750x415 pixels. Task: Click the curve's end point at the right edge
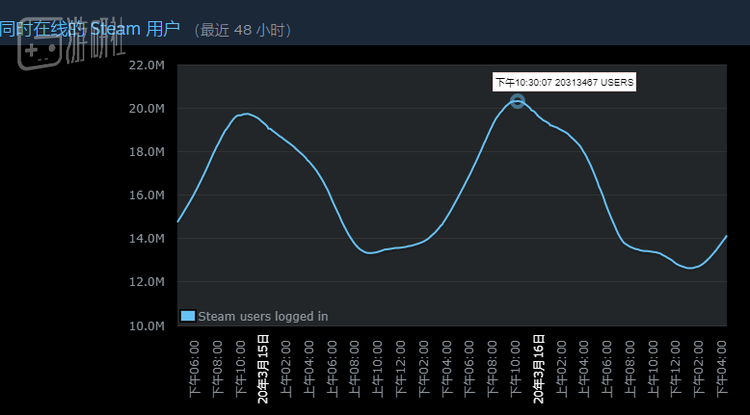pos(725,236)
